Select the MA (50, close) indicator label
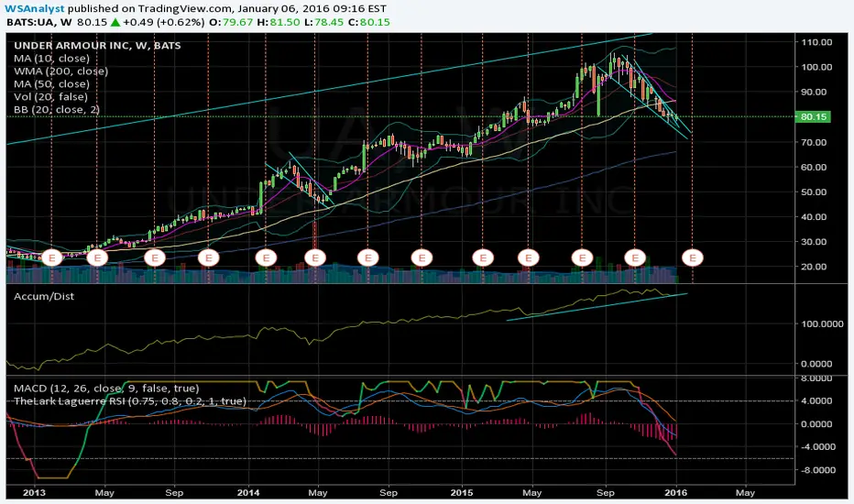 [x=51, y=84]
